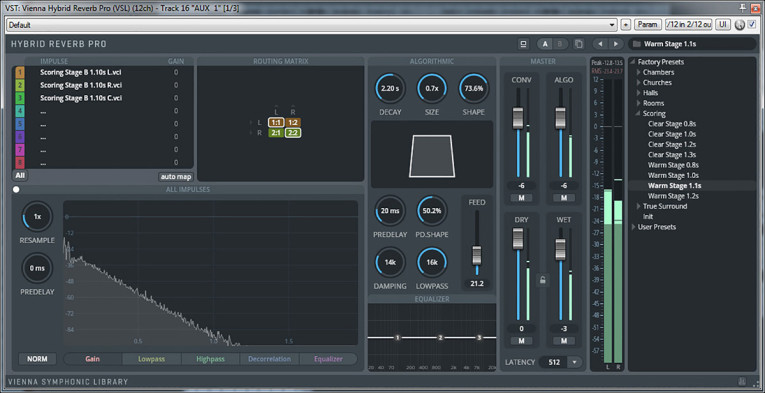765x393 pixels.
Task: Click the display view icon beside A/B
Action: coord(523,44)
